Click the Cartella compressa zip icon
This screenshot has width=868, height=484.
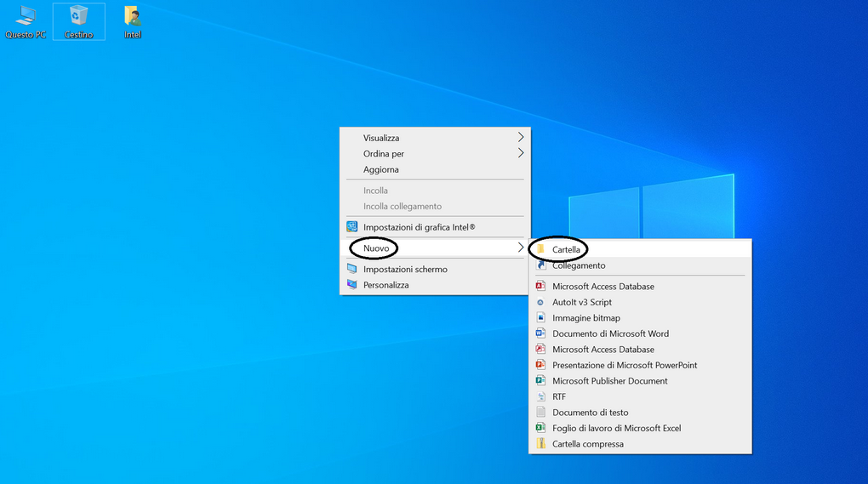(541, 444)
